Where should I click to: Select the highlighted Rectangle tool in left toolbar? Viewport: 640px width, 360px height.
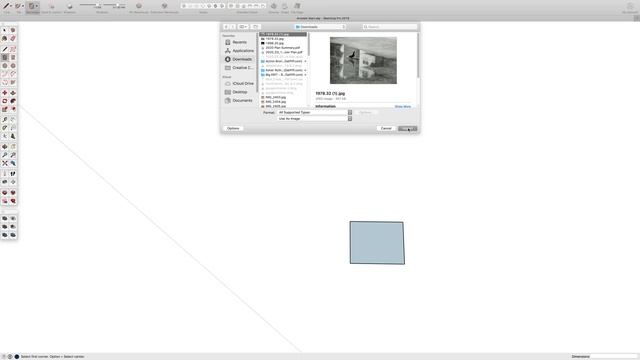point(4,58)
